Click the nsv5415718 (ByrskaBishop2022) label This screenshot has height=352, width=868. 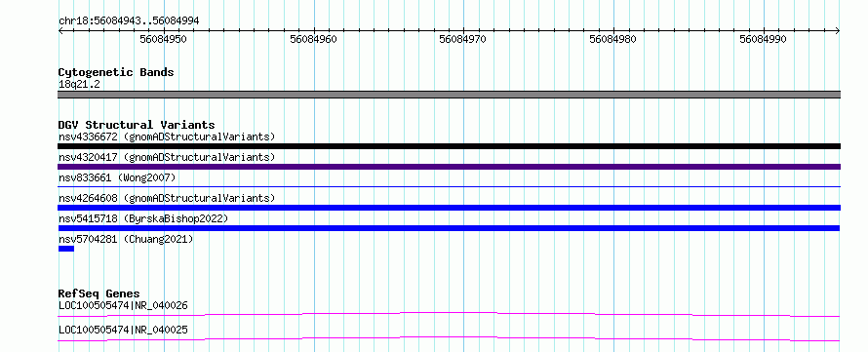click(x=143, y=218)
